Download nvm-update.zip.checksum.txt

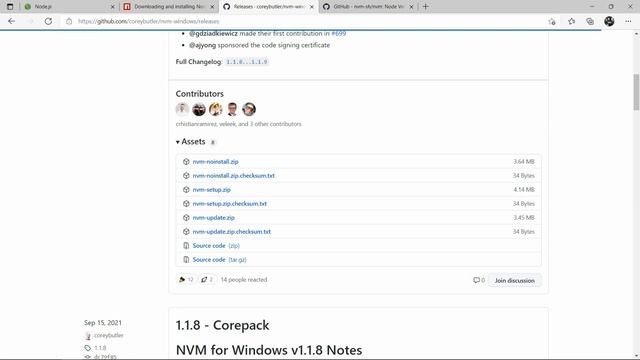pos(231,231)
